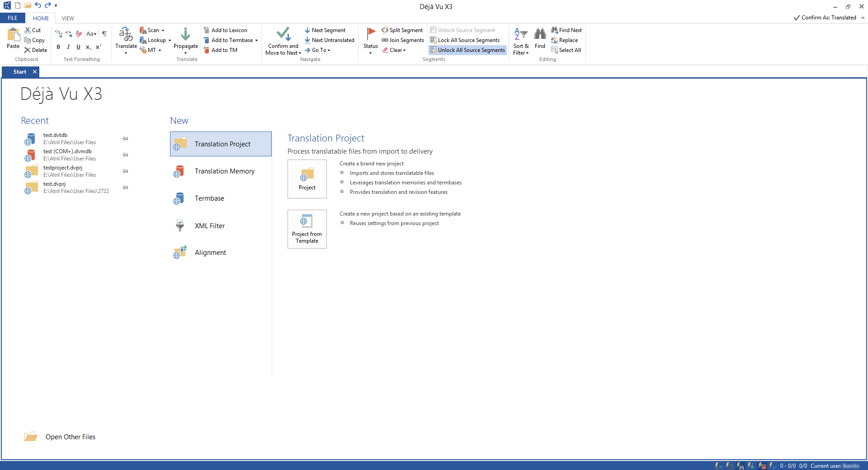This screenshot has width=868, height=470.
Task: Click Find Next in Editing group
Action: click(x=566, y=30)
